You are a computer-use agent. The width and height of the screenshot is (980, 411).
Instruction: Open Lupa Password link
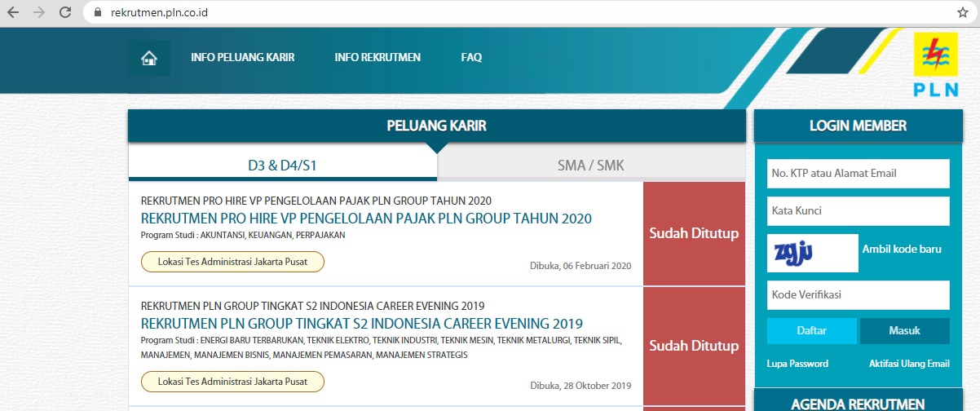pyautogui.click(x=797, y=364)
